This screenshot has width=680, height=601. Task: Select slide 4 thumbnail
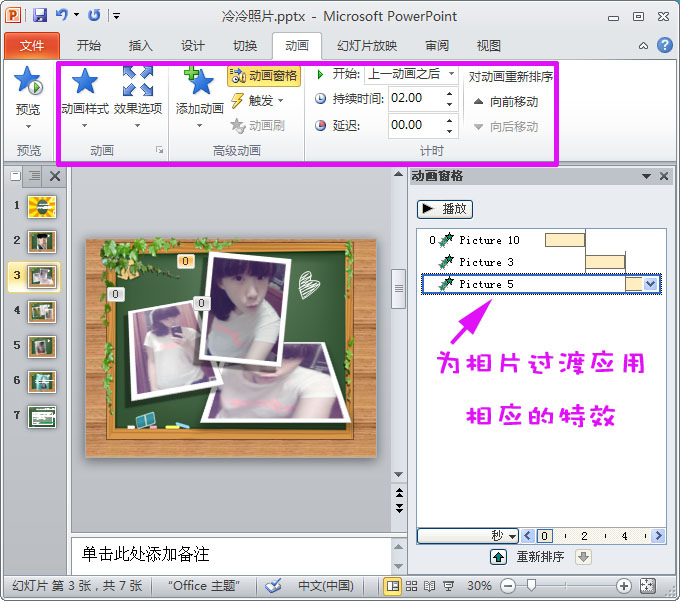point(42,312)
